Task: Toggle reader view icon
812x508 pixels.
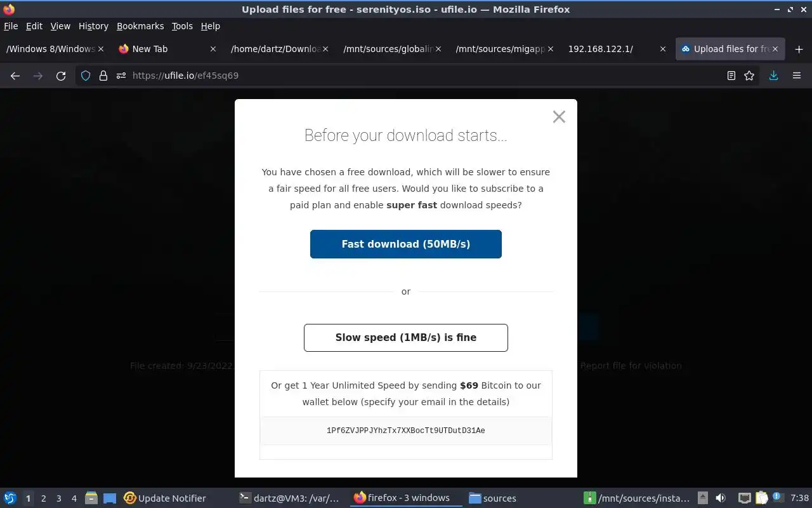Action: (731, 76)
